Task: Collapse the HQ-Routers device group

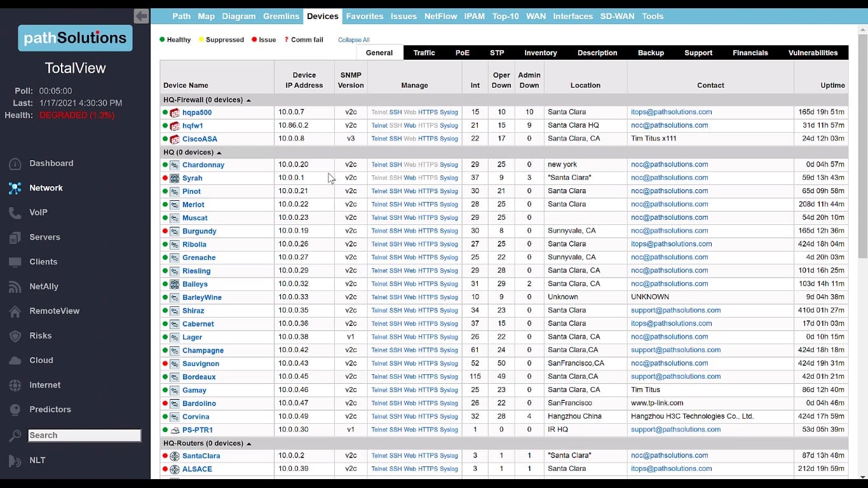Action: pyautogui.click(x=248, y=444)
